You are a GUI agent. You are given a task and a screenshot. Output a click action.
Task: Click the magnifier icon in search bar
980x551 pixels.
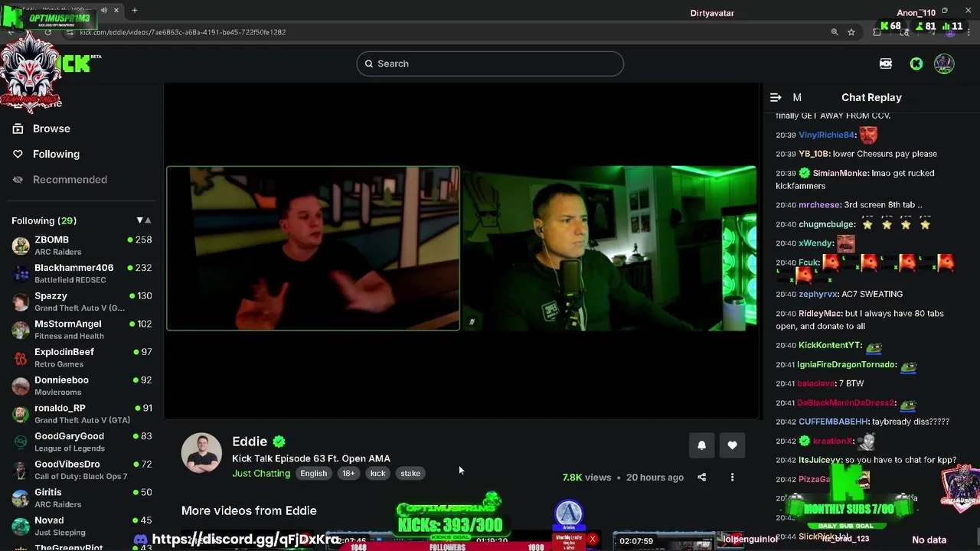[x=368, y=64]
